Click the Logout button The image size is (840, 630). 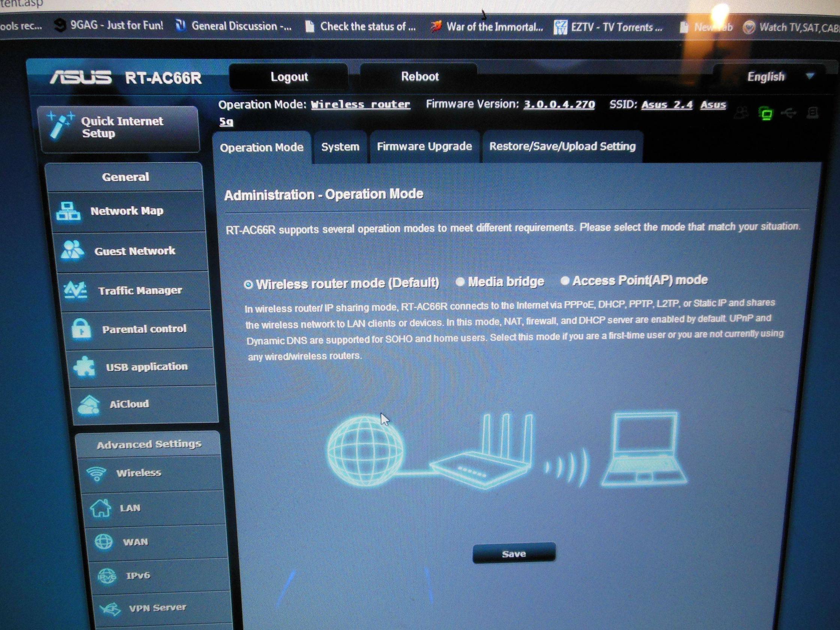289,77
